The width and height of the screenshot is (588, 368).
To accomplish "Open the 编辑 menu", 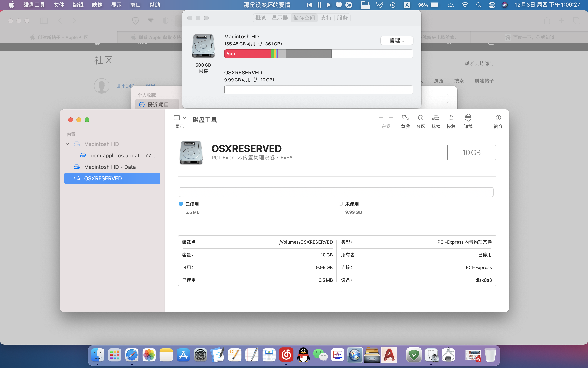I will (x=78, y=5).
